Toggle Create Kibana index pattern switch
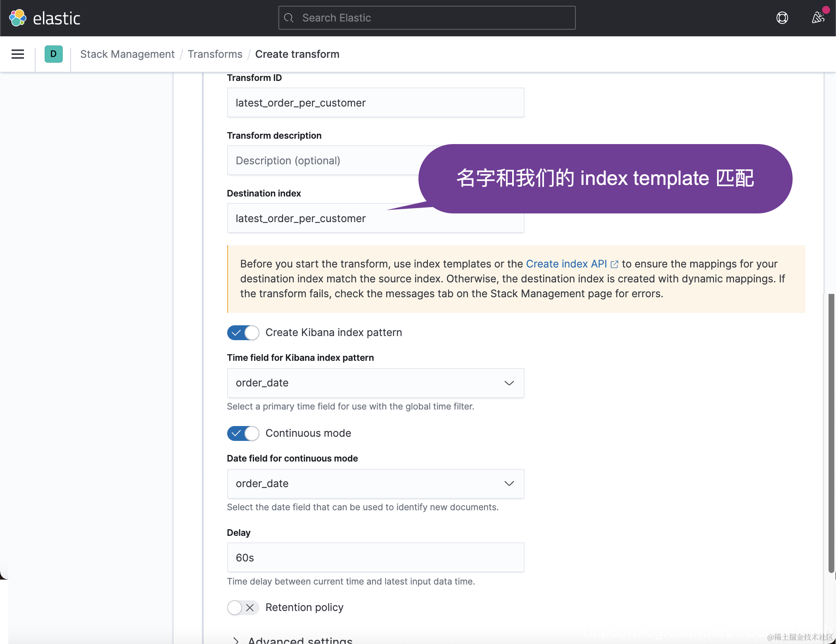The width and height of the screenshot is (836, 644). tap(243, 333)
